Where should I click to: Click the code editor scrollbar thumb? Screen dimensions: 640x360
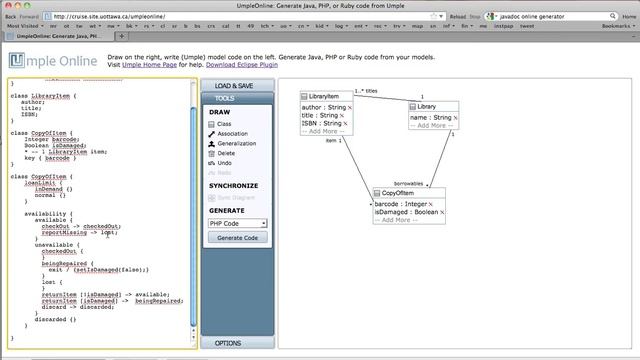[x=193, y=216]
